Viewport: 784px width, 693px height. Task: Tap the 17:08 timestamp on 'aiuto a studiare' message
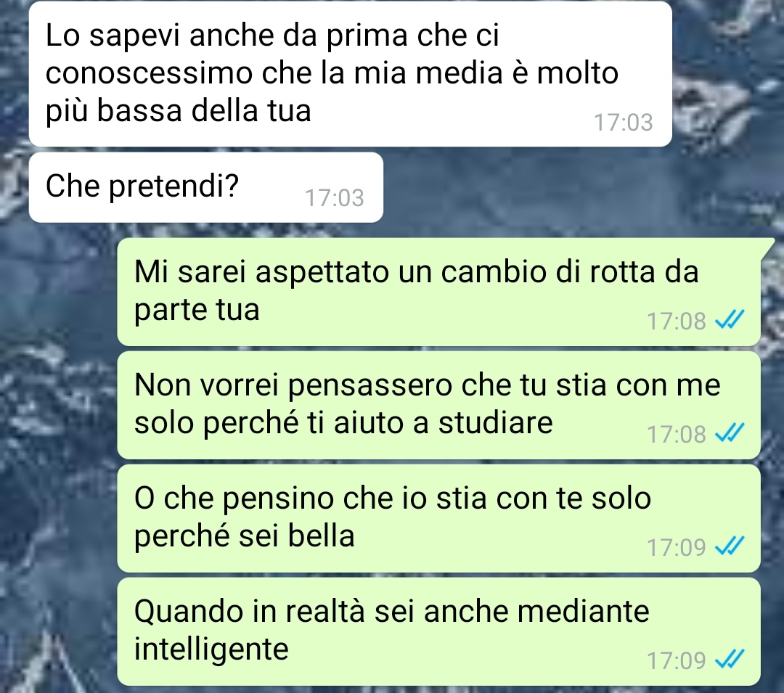coord(676,434)
